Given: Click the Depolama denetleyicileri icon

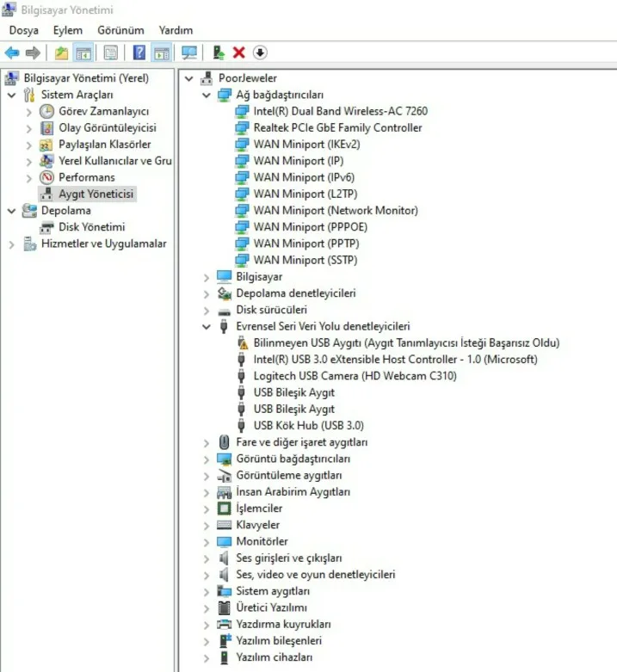Looking at the screenshot, I should [x=225, y=293].
